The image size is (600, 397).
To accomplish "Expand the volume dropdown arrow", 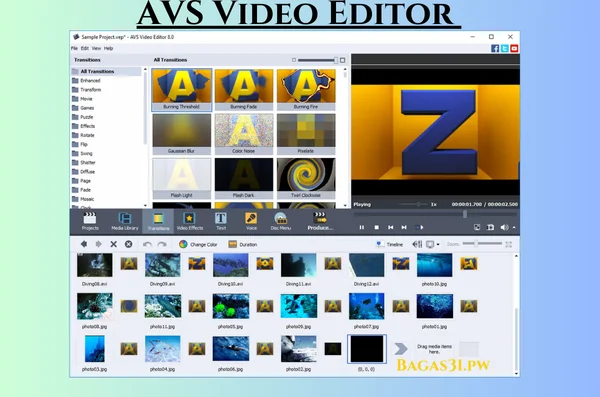I will tap(514, 227).
